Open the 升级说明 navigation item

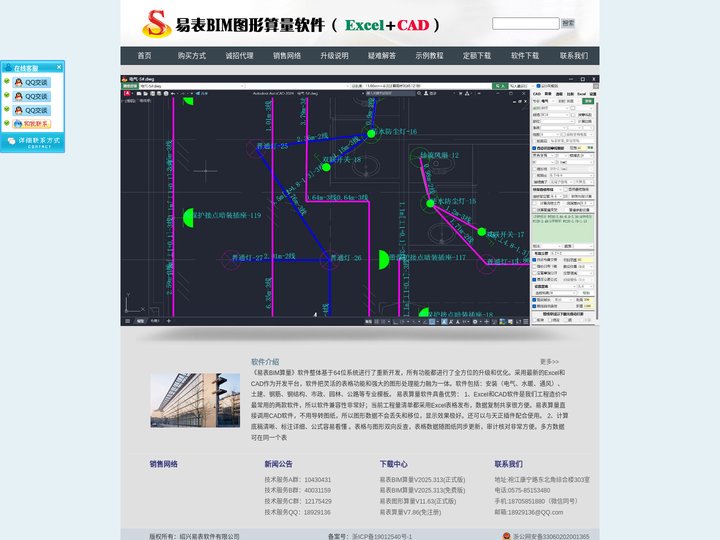coord(334,56)
